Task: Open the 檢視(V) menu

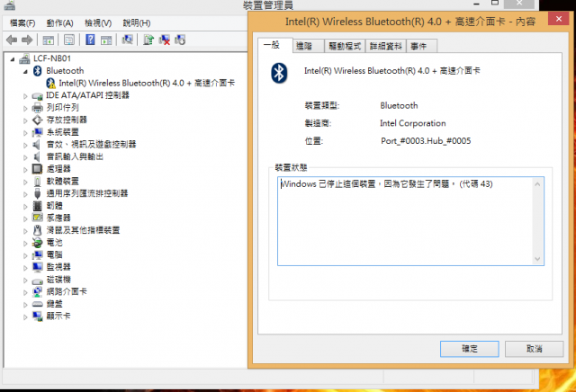Action: click(x=98, y=23)
